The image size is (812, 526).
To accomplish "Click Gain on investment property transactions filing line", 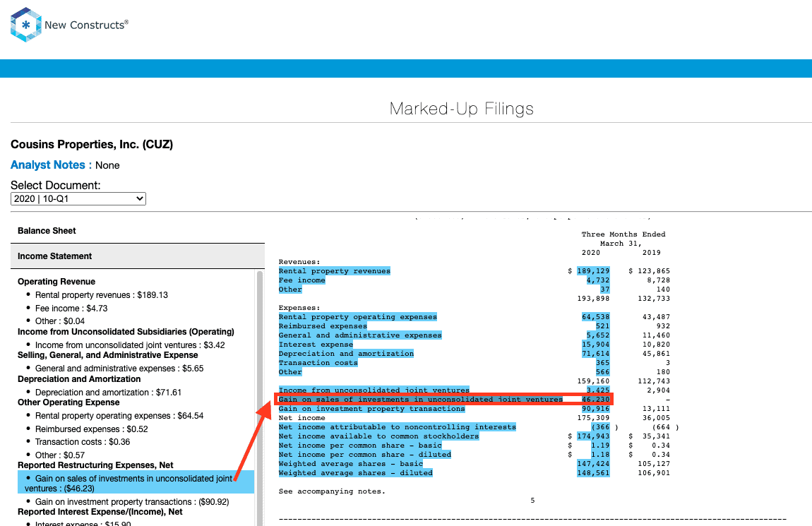I will [x=372, y=409].
